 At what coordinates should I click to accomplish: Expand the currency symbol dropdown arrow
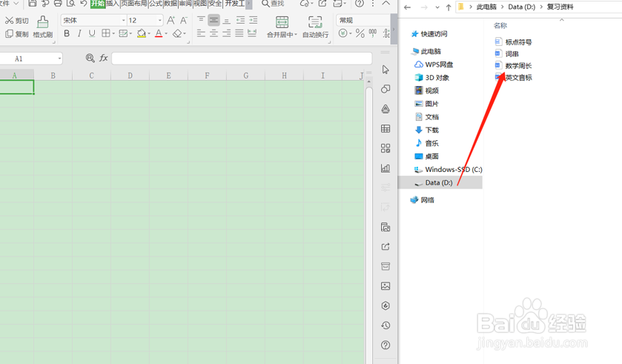(350, 33)
